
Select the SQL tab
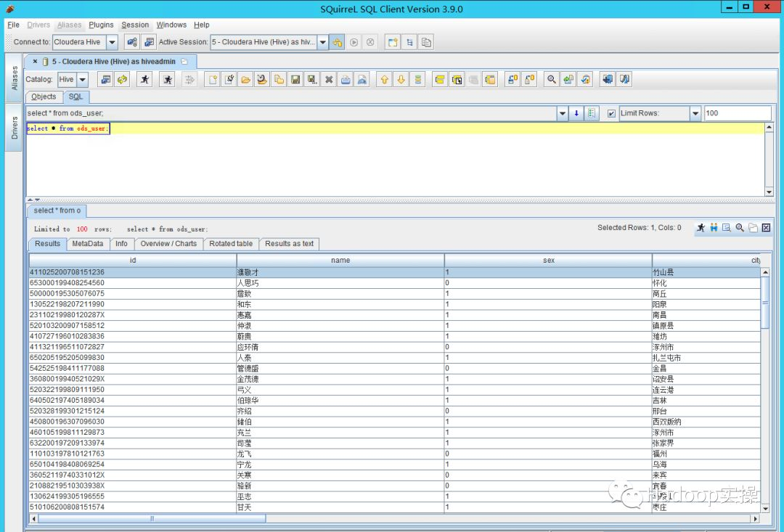tap(76, 97)
